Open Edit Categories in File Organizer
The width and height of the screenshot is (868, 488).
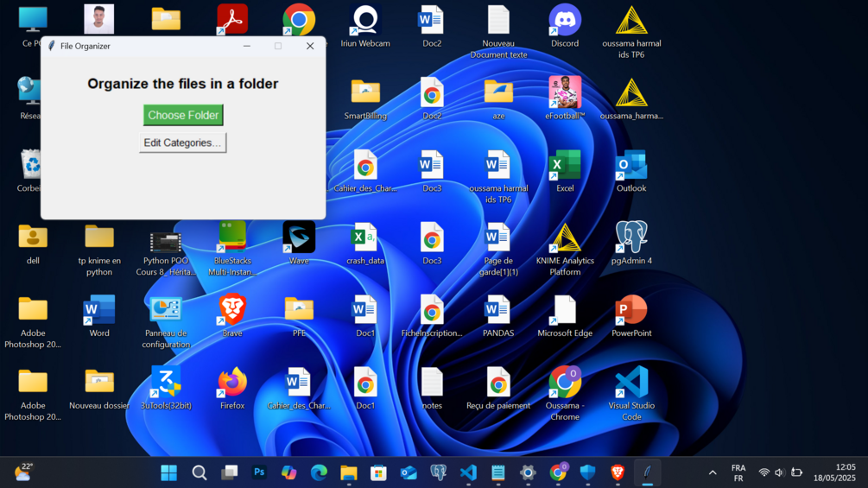[182, 143]
